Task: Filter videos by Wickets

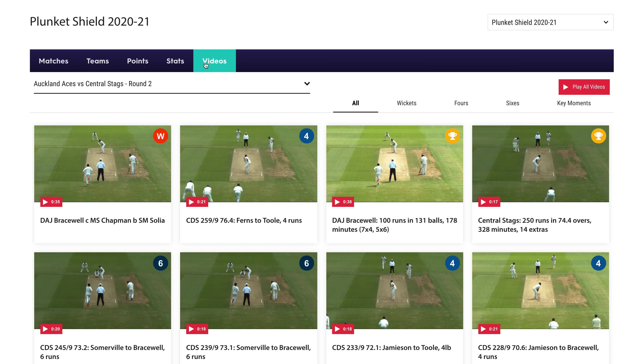Action: pyautogui.click(x=406, y=103)
